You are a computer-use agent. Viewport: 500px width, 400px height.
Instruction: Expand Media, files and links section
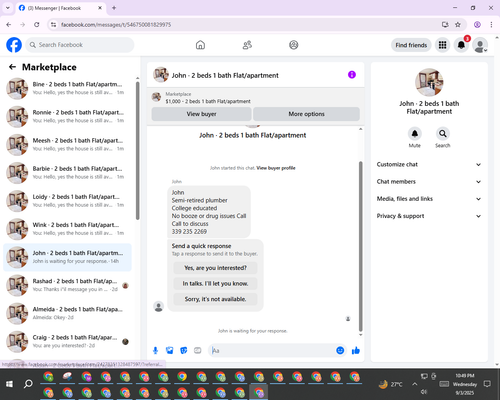[429, 199]
